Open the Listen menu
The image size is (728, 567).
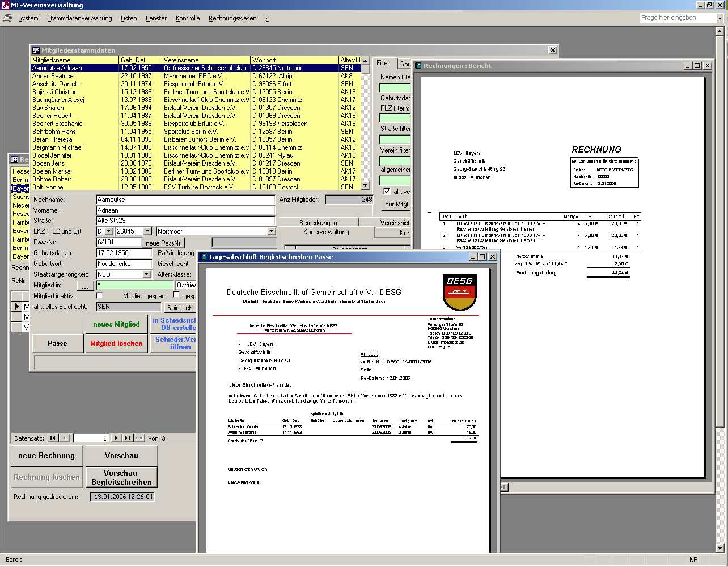click(x=129, y=18)
